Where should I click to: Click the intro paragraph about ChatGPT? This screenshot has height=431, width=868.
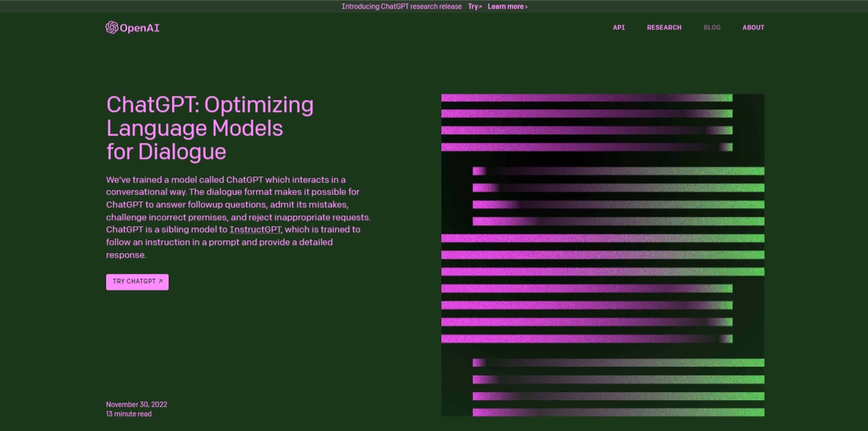click(x=238, y=217)
